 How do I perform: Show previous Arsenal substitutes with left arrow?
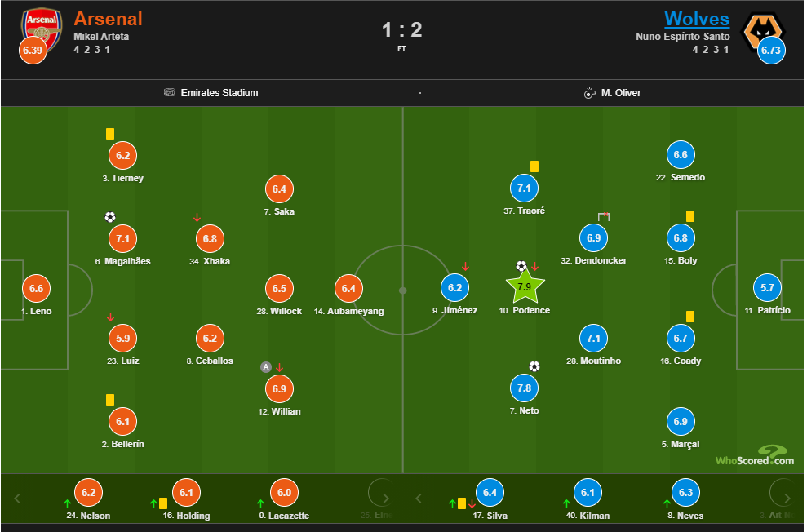pyautogui.click(x=17, y=498)
